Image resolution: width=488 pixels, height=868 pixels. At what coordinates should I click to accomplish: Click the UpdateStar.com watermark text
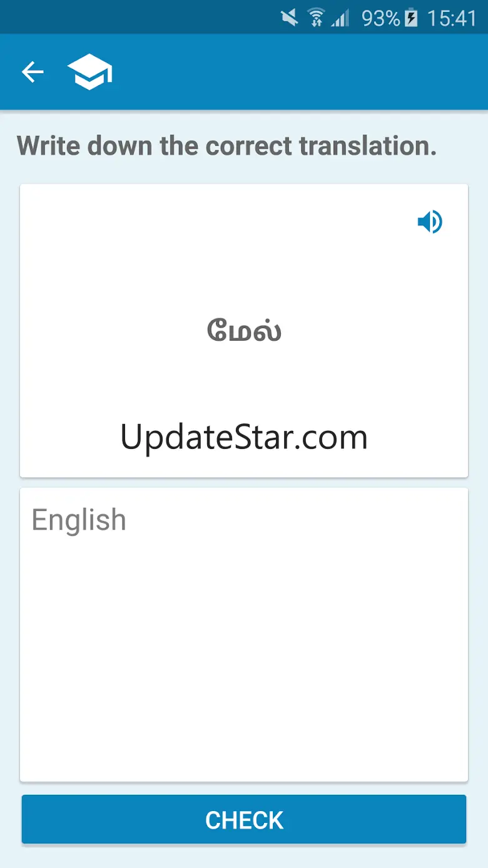244,437
